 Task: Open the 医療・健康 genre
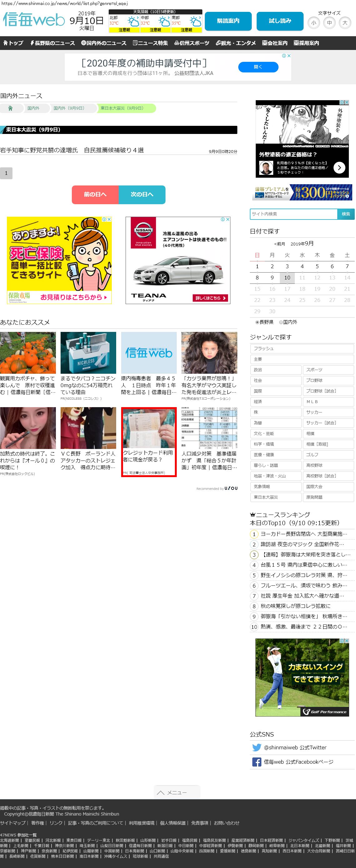coord(276,455)
